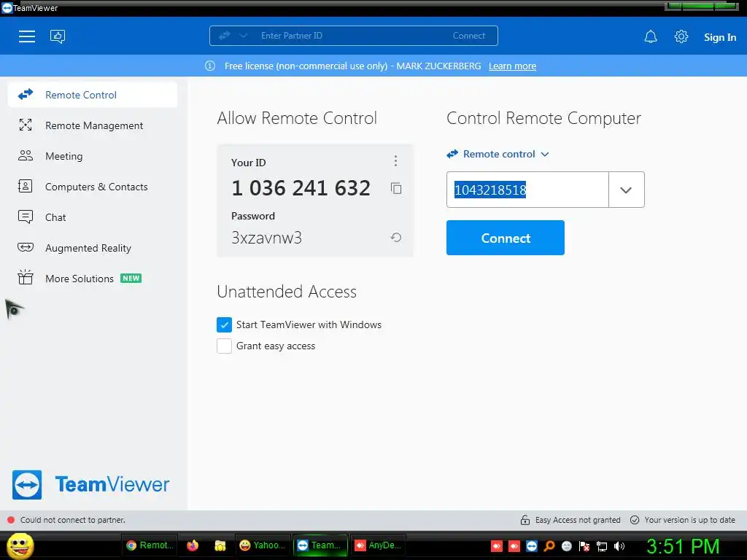The image size is (747, 560).
Task: Click the 3:51 PM taskbar clock
Action: coord(683,546)
